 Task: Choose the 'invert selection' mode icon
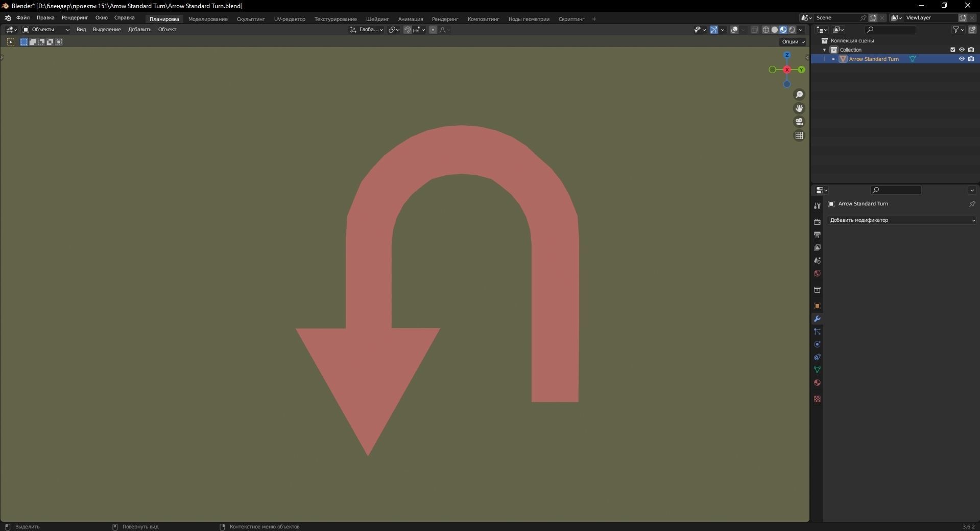pos(50,42)
